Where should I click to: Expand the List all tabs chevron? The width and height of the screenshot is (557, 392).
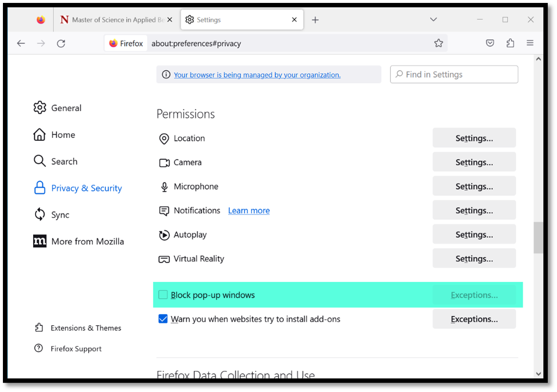[433, 20]
